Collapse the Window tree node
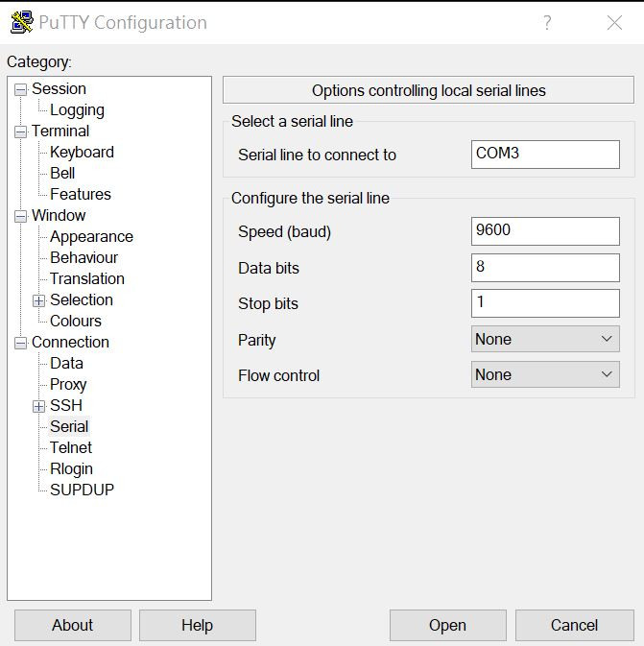644x646 pixels. [x=20, y=216]
